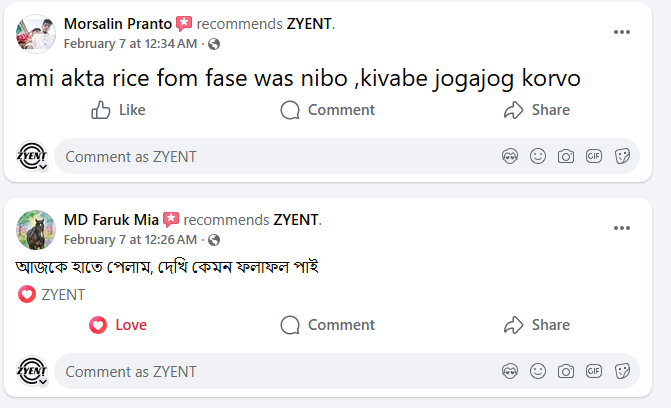Screen dimensions: 671x408
Task: Open Morsalin Pranto's profile name link
Action: 117,23
